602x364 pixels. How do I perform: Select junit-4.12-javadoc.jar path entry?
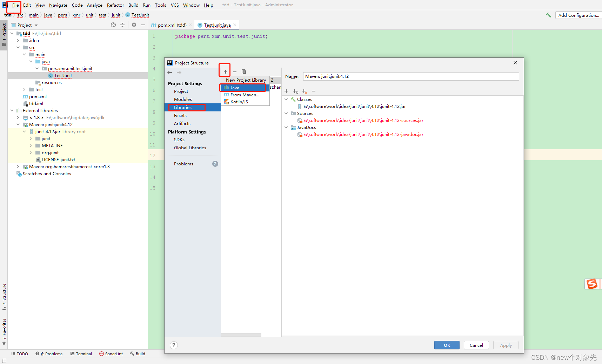(363, 135)
